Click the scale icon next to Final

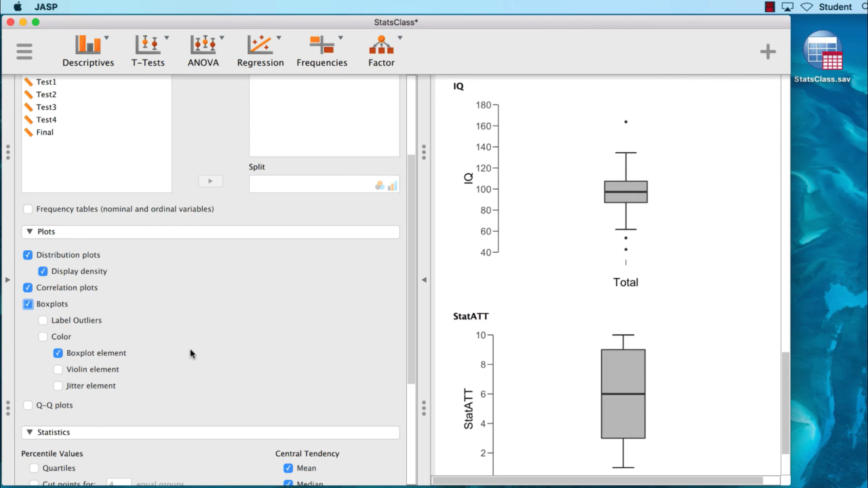tap(28, 132)
